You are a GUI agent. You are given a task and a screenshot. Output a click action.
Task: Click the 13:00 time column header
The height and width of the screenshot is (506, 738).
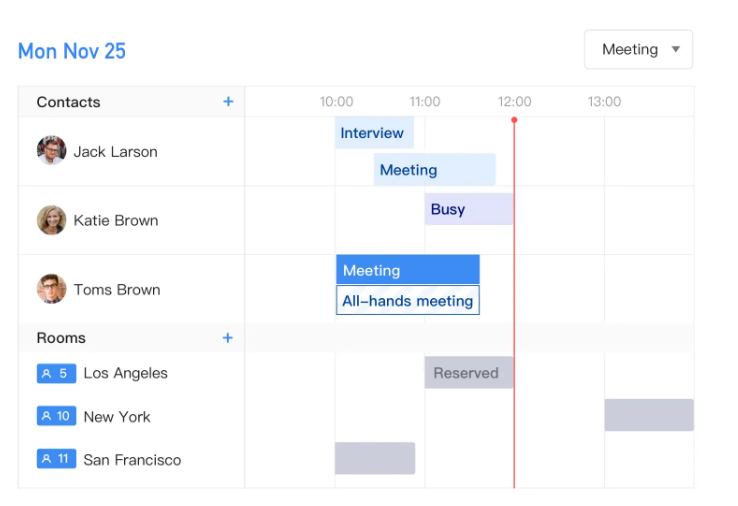(604, 102)
